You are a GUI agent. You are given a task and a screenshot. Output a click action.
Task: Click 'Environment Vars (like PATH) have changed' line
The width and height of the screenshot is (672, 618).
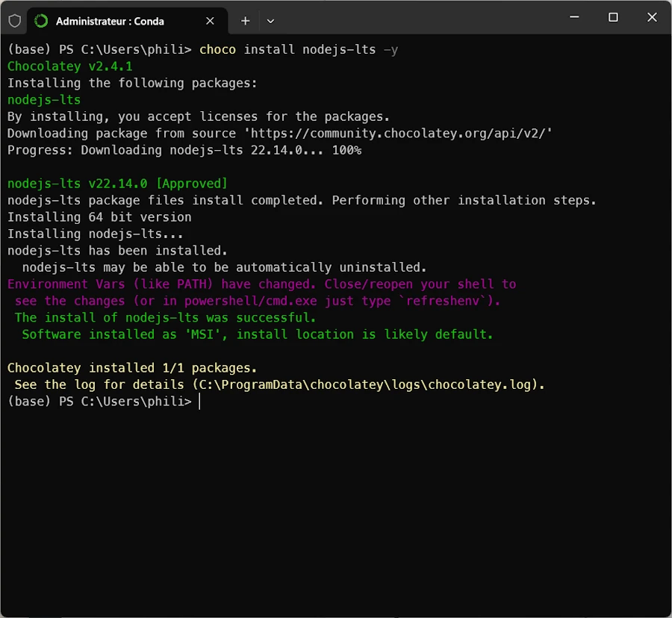[x=262, y=284]
